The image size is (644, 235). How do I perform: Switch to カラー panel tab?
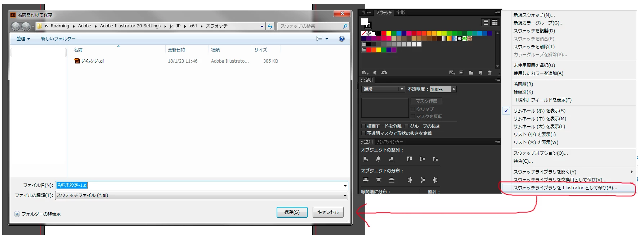click(366, 13)
